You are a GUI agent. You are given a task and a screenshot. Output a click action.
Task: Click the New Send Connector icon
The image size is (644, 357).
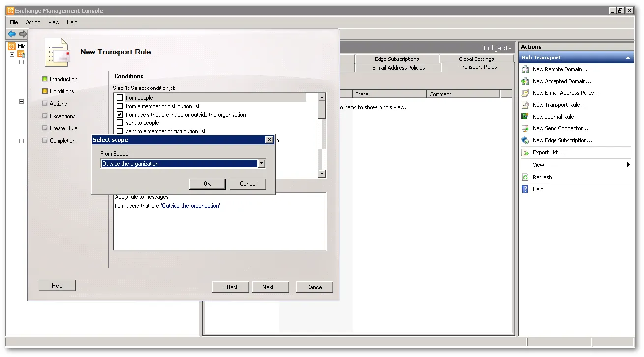[x=525, y=128]
